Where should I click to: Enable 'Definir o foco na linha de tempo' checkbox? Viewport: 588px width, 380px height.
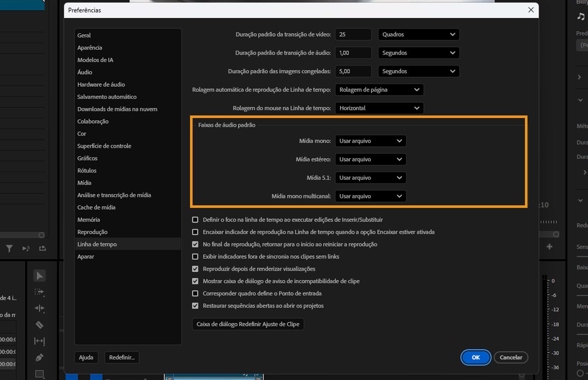[x=195, y=219]
